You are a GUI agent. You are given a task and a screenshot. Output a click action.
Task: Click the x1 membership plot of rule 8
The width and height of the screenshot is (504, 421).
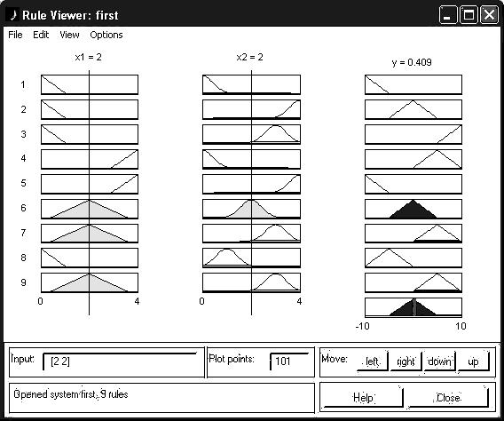coord(90,258)
